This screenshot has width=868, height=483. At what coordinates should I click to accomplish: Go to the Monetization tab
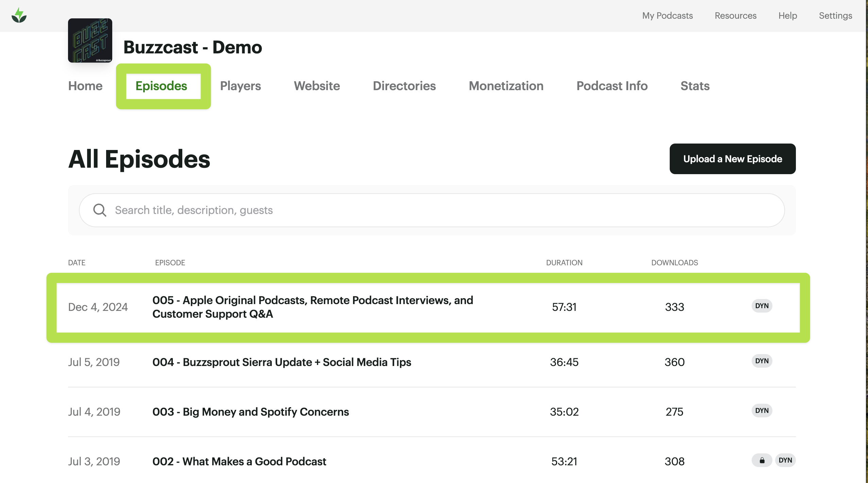pyautogui.click(x=506, y=86)
